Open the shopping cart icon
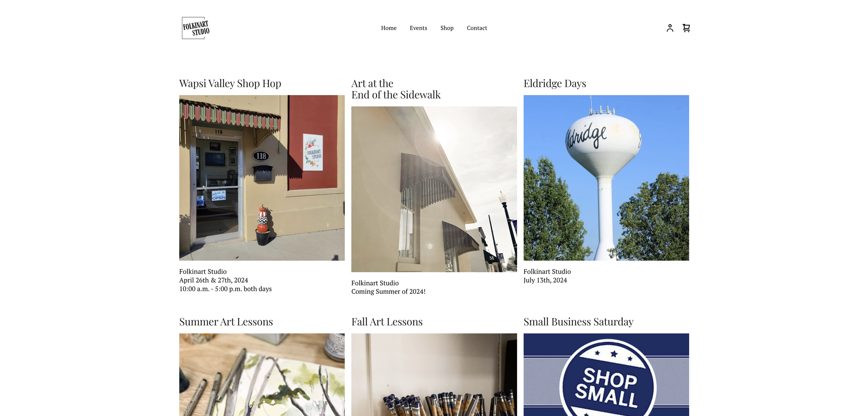Viewport: 868px width, 416px height. [686, 28]
